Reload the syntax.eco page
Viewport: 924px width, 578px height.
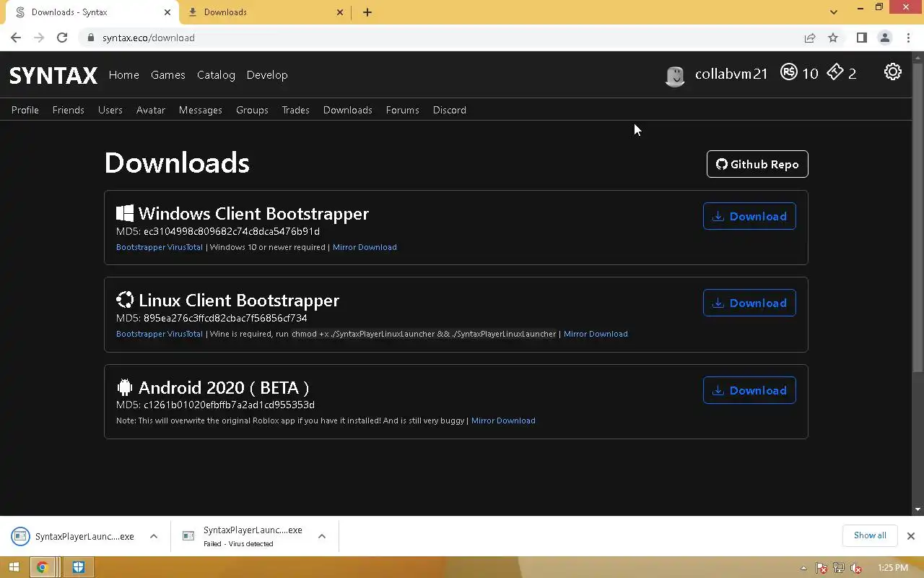(x=62, y=38)
